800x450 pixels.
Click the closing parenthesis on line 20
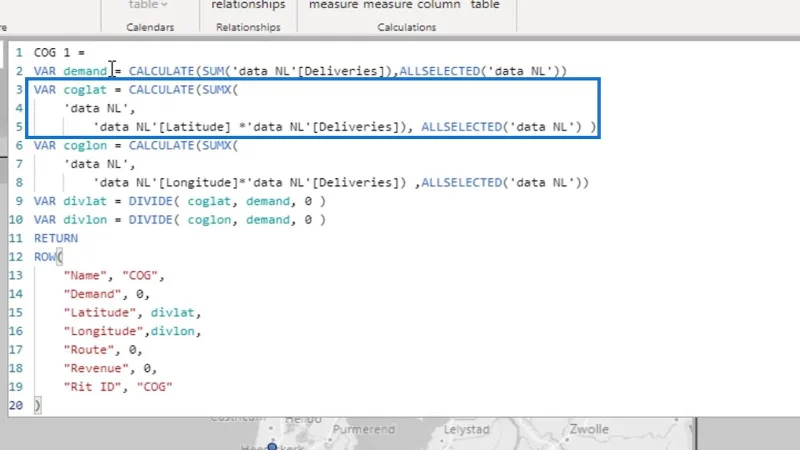37,406
